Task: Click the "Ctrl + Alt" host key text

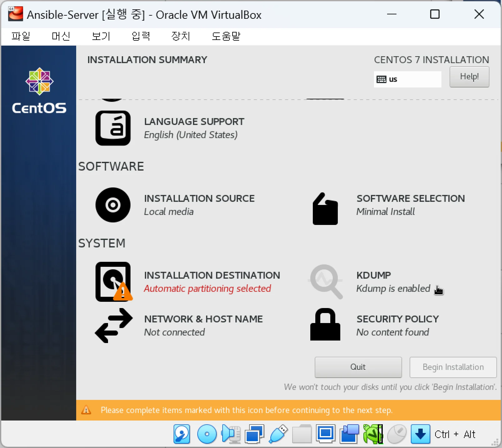Action: pyautogui.click(x=455, y=434)
